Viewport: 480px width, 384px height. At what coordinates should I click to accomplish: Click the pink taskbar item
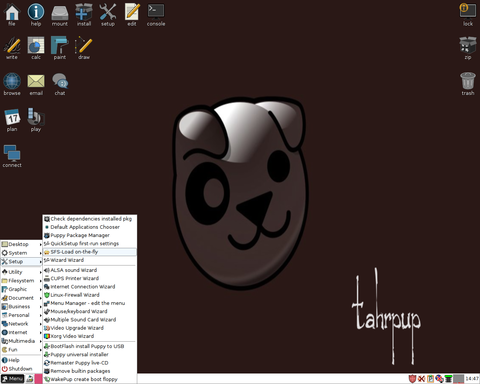tap(39, 379)
